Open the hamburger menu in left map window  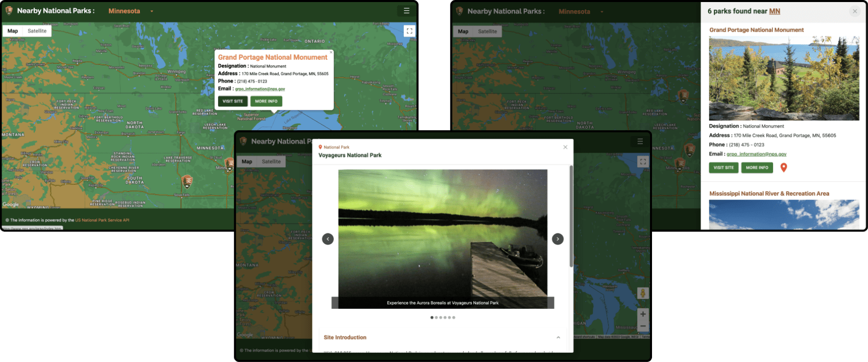(406, 11)
